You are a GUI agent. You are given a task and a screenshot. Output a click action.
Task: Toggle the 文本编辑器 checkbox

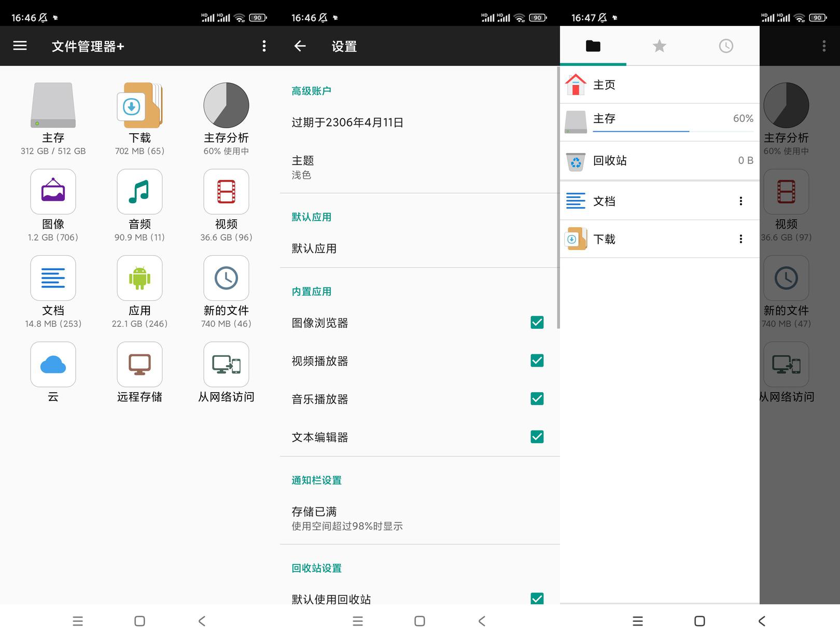537,437
